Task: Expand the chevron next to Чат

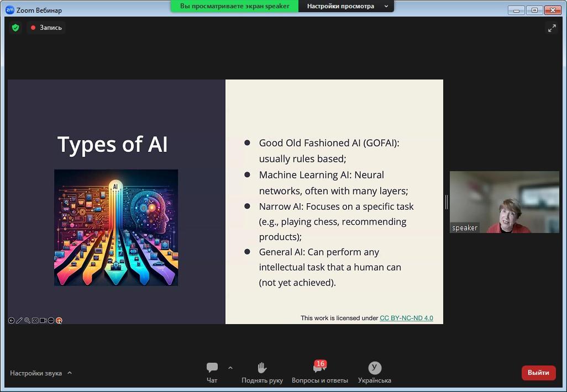Action: [230, 368]
